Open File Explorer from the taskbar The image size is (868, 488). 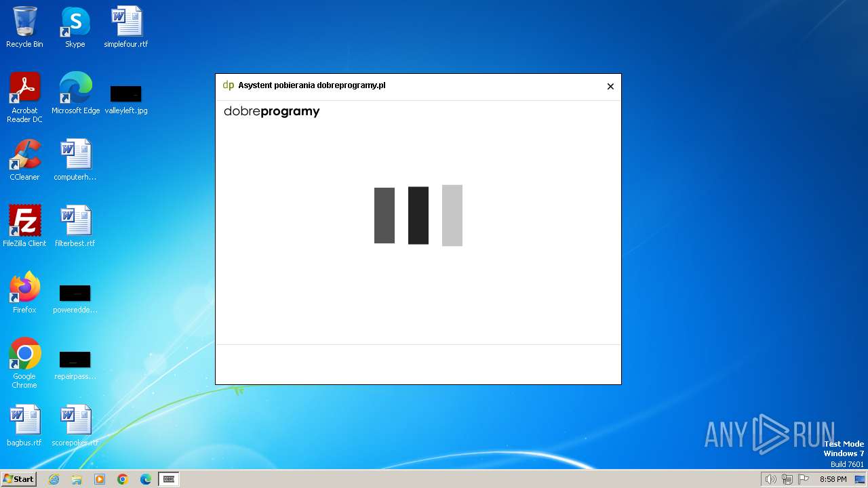pos(77,479)
